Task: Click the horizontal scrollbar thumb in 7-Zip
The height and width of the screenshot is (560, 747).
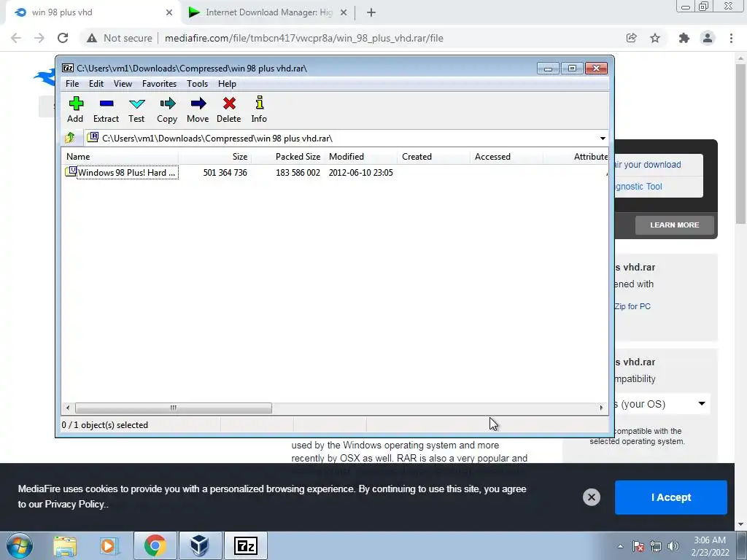Action: [x=174, y=408]
